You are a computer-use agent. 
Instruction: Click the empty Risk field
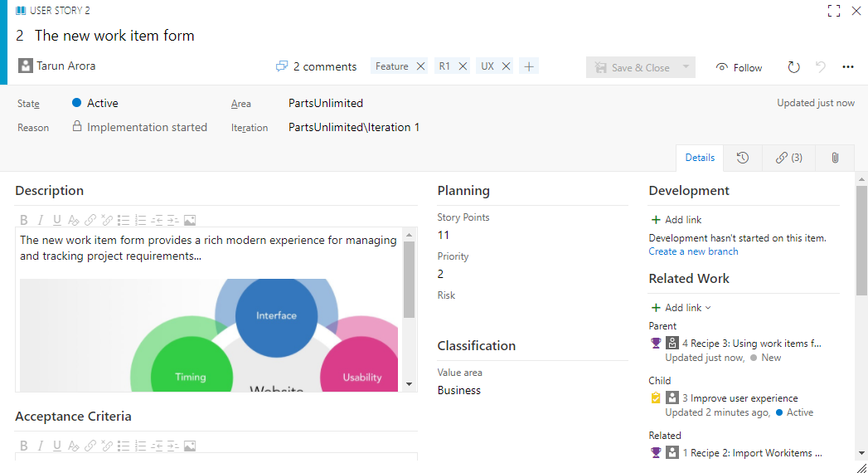pyautogui.click(x=532, y=313)
